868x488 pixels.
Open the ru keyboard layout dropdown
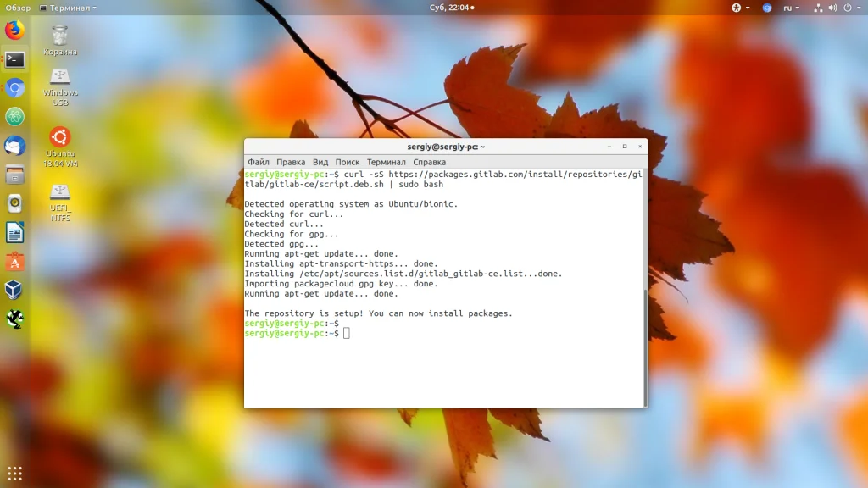(x=791, y=8)
